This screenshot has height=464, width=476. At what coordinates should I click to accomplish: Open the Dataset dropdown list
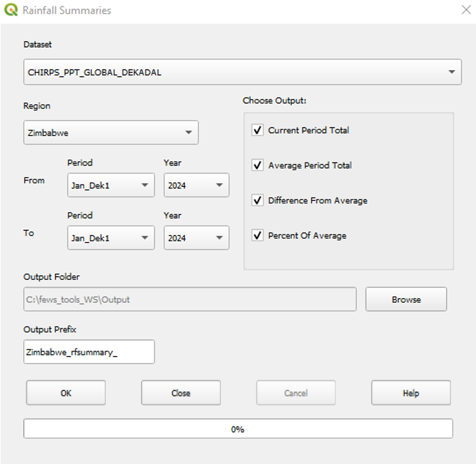pyautogui.click(x=242, y=72)
